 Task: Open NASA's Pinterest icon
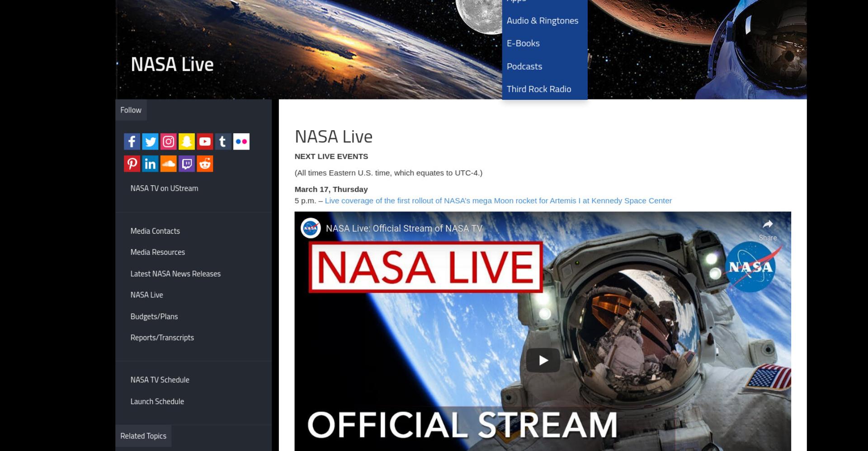pos(132,164)
